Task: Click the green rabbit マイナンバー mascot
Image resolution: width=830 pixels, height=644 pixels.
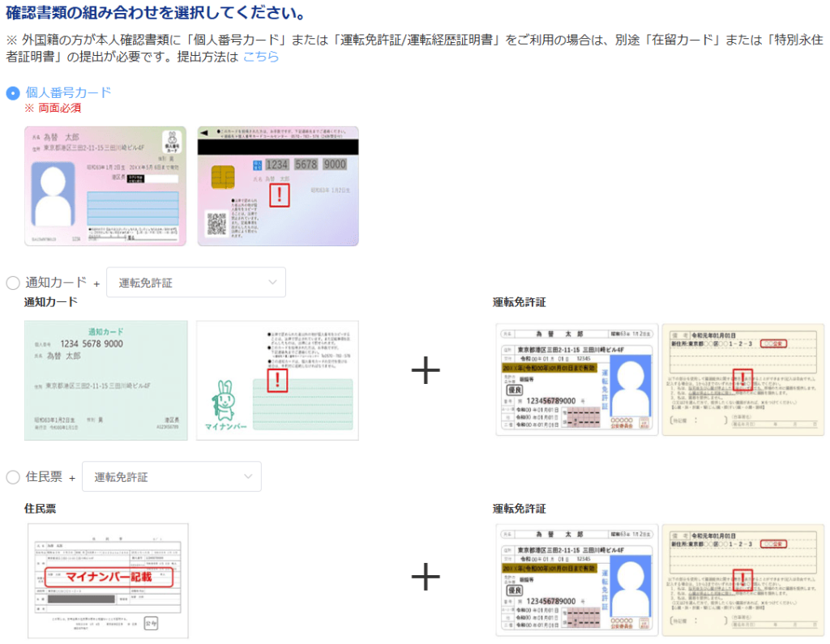Action: click(222, 401)
